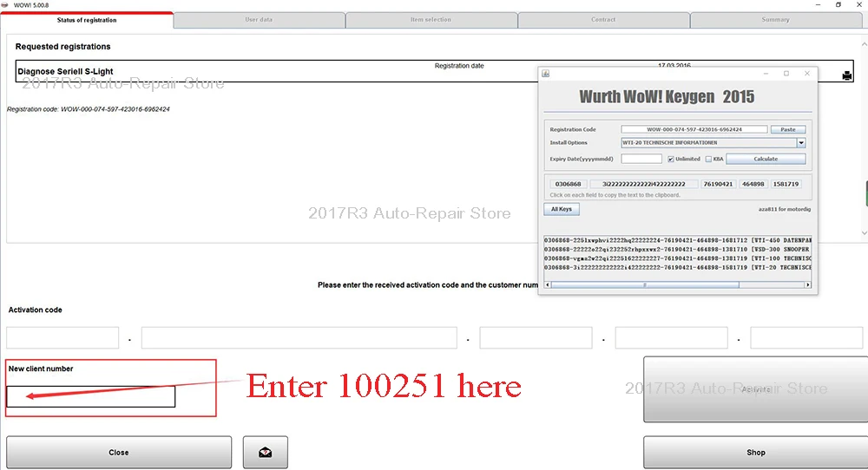
Task: Switch to Status of registration tab
Action: 87,21
